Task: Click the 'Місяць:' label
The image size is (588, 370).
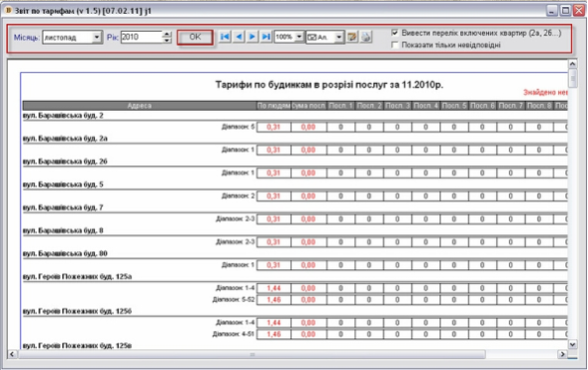Action: point(27,38)
